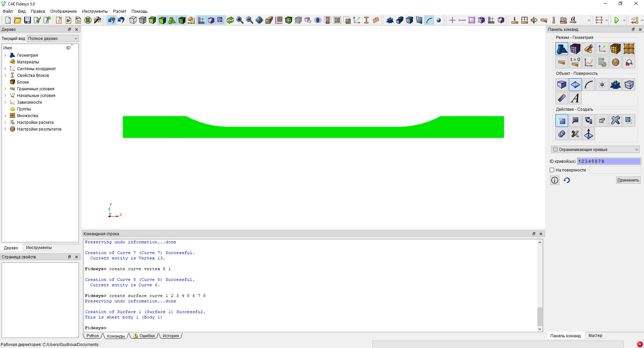Click the blue reset arrow icon
644x348 pixels.
567,180
